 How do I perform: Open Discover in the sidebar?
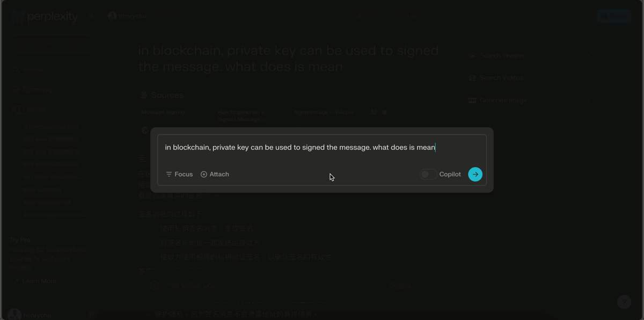(33, 90)
